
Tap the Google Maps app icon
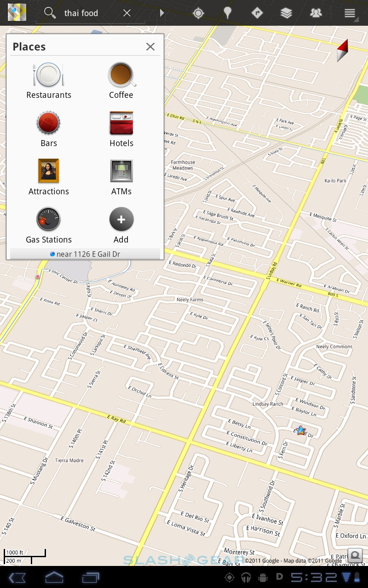tap(17, 13)
